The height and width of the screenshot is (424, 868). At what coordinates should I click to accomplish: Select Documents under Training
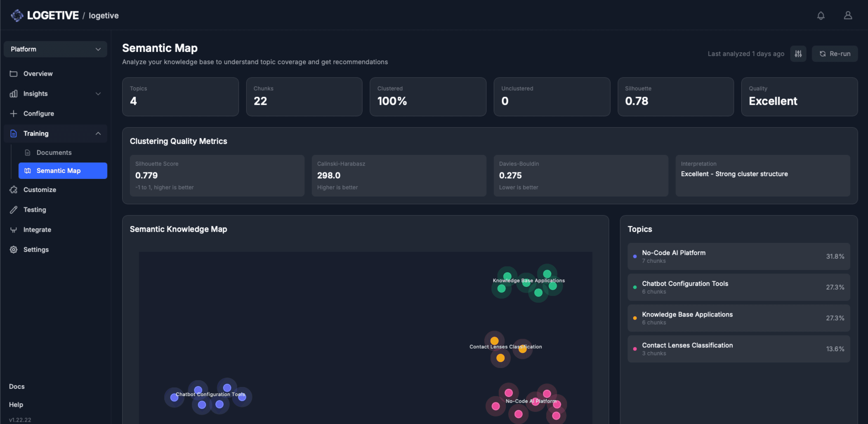(x=54, y=152)
